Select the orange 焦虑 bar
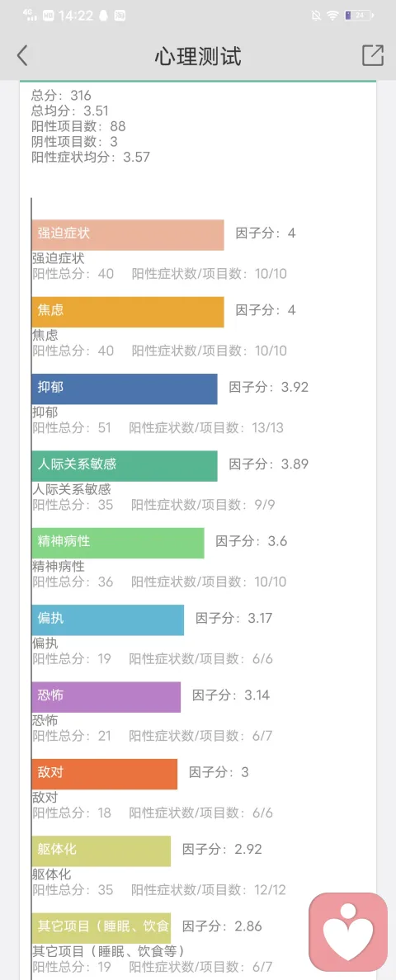Image resolution: width=396 pixels, height=980 pixels. 127,311
